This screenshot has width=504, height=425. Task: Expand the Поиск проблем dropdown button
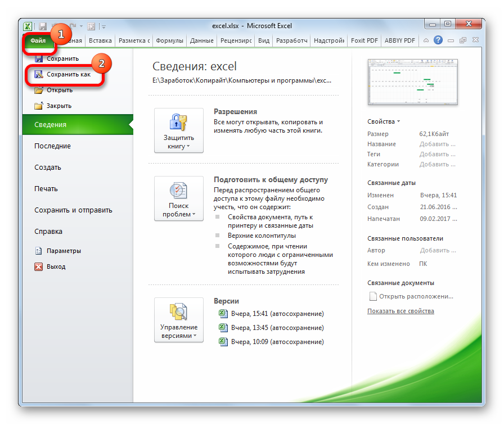pos(179,199)
